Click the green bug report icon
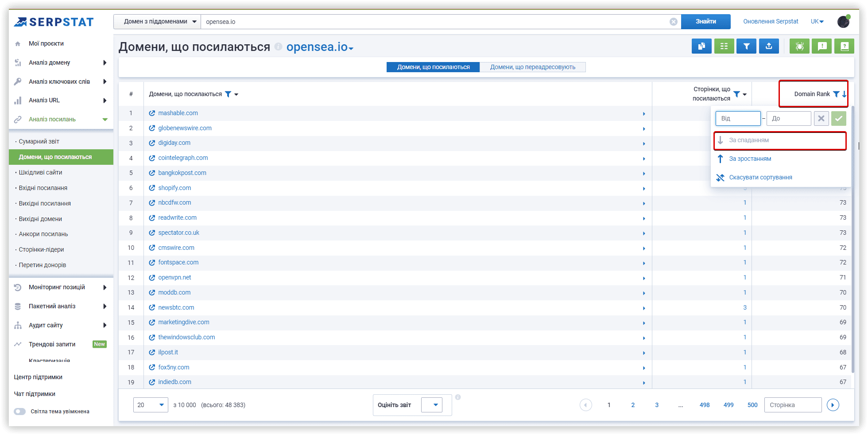The height and width of the screenshot is (435, 868). click(x=799, y=46)
